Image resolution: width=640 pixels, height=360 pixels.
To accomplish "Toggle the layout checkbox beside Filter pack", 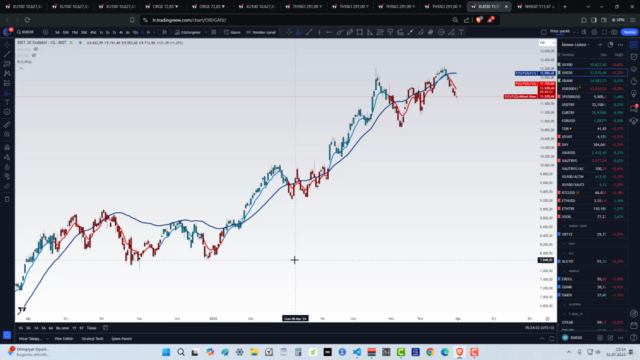I will pos(544,32).
